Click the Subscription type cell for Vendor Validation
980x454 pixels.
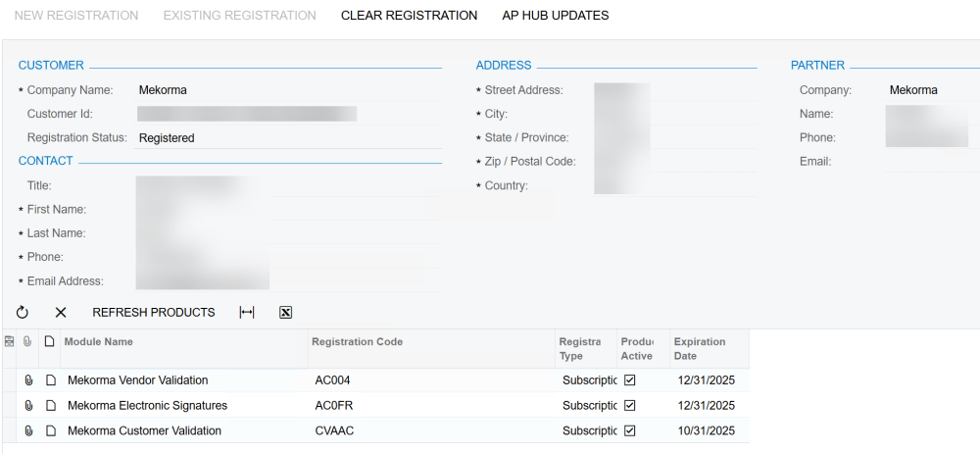point(586,380)
